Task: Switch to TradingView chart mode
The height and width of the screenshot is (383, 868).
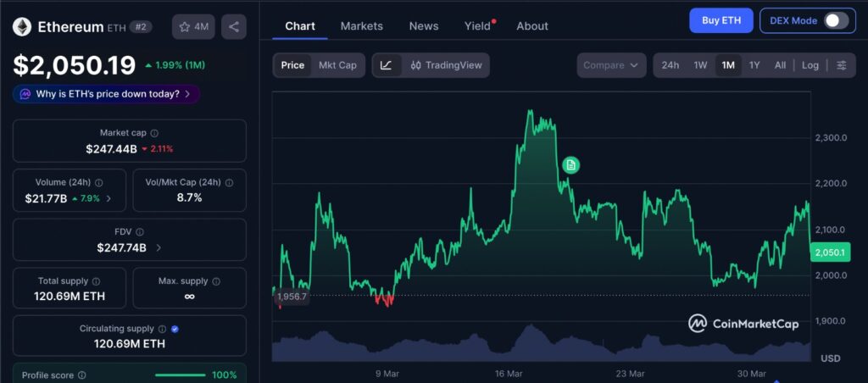Action: coord(446,65)
